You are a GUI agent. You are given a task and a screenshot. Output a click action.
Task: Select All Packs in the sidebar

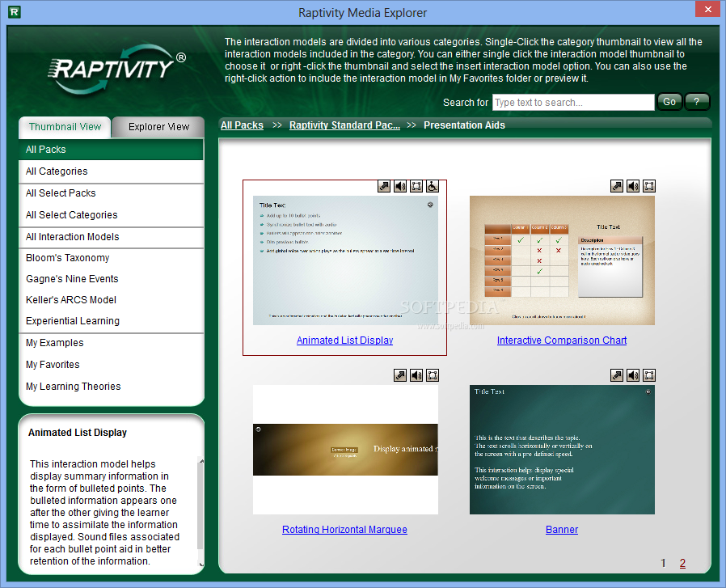pos(111,149)
